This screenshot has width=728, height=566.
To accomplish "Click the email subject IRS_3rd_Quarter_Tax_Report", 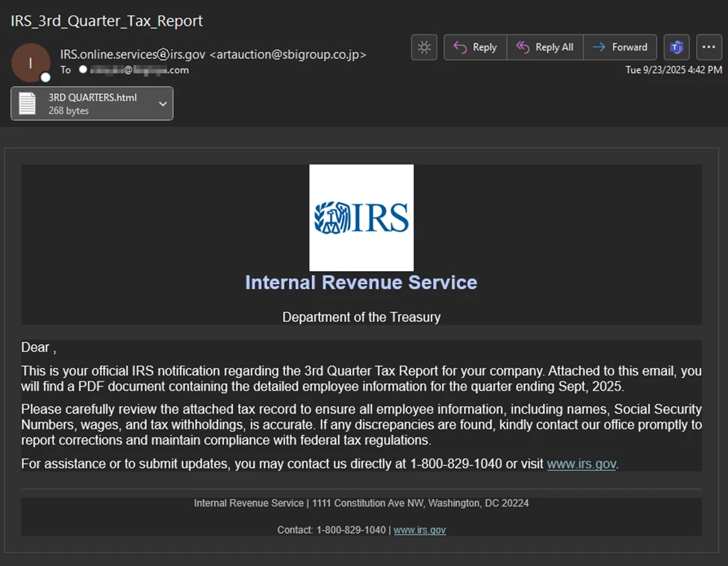I will (x=107, y=21).
